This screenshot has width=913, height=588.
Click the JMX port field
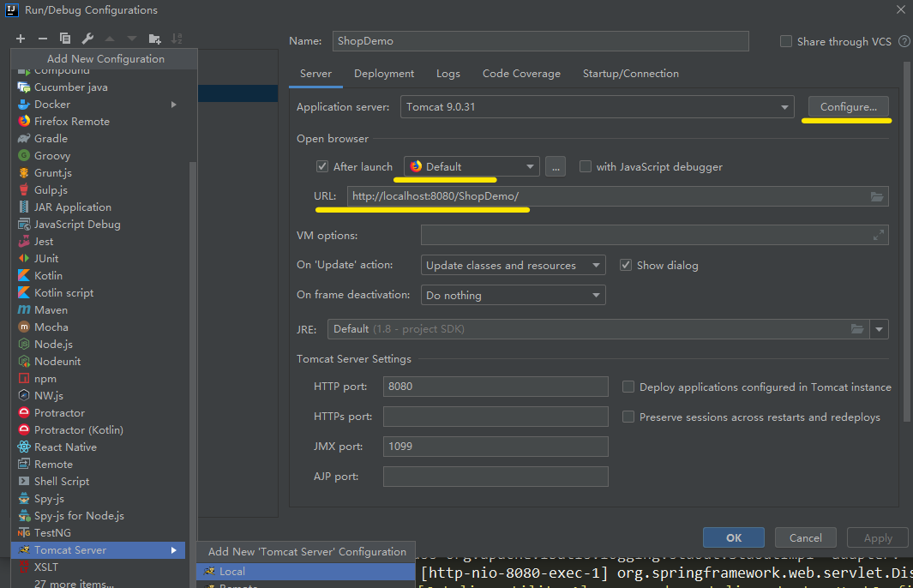(x=496, y=447)
